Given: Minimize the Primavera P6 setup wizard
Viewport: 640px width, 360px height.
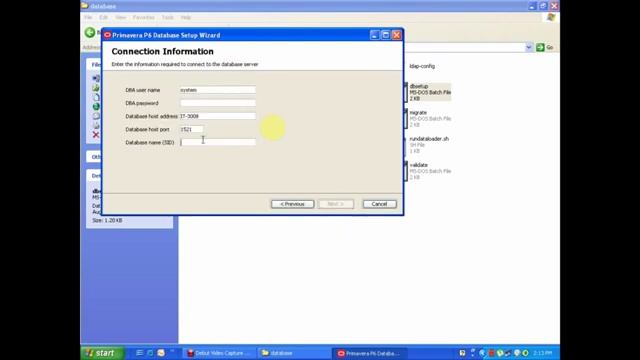Looking at the screenshot, I should coord(375,35).
